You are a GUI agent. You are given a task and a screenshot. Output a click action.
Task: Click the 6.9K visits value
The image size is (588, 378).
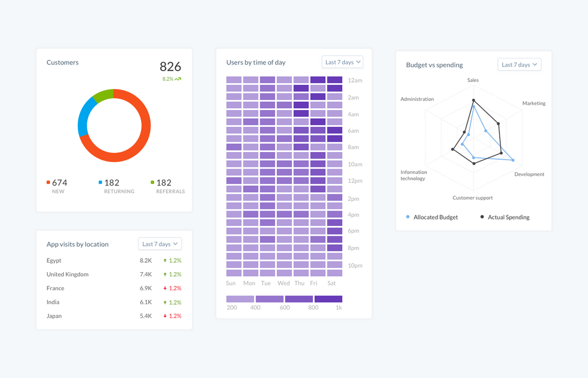pos(146,288)
